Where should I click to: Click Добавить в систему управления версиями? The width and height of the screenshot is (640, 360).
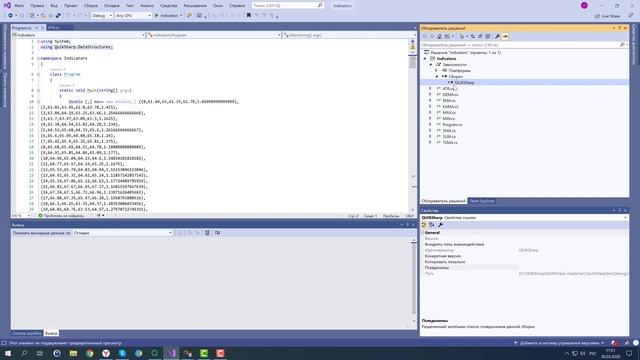pos(559,343)
